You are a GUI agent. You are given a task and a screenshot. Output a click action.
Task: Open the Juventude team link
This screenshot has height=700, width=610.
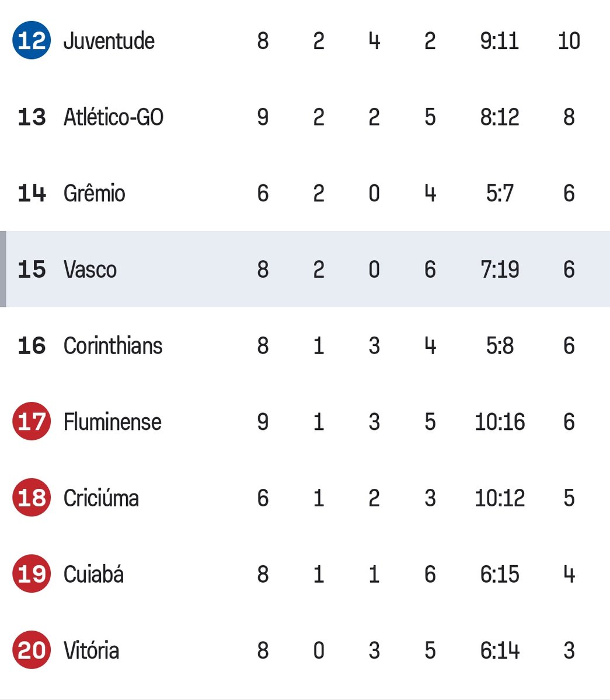click(109, 41)
